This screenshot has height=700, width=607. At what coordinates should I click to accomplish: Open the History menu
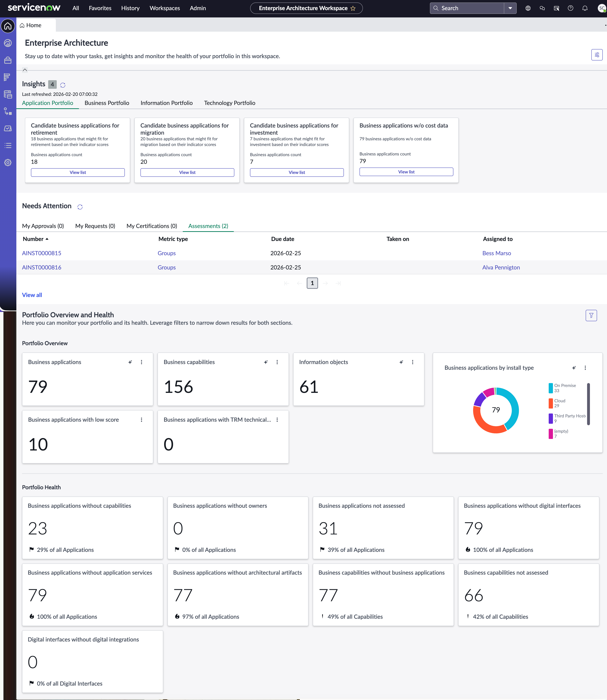point(130,8)
